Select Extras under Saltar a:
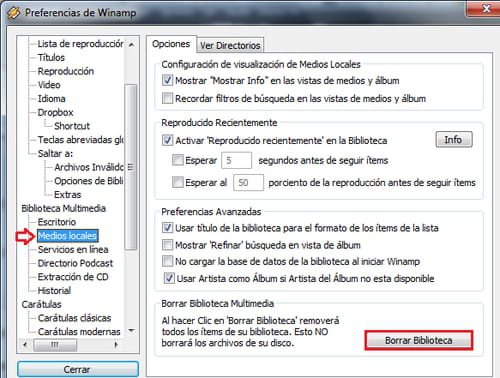Screen dimensions: 500x378 coord(68,194)
